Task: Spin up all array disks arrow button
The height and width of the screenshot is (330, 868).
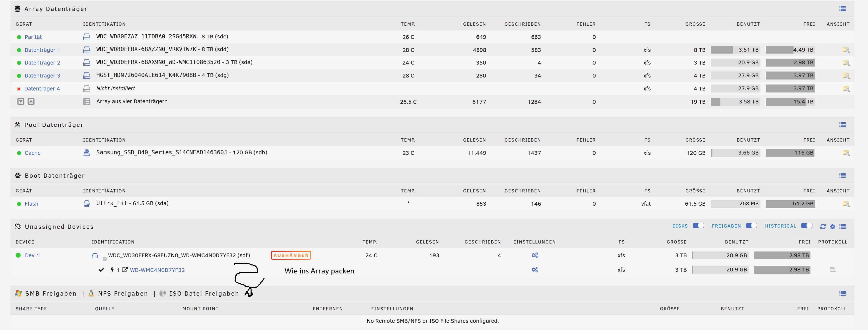Action: tap(31, 101)
